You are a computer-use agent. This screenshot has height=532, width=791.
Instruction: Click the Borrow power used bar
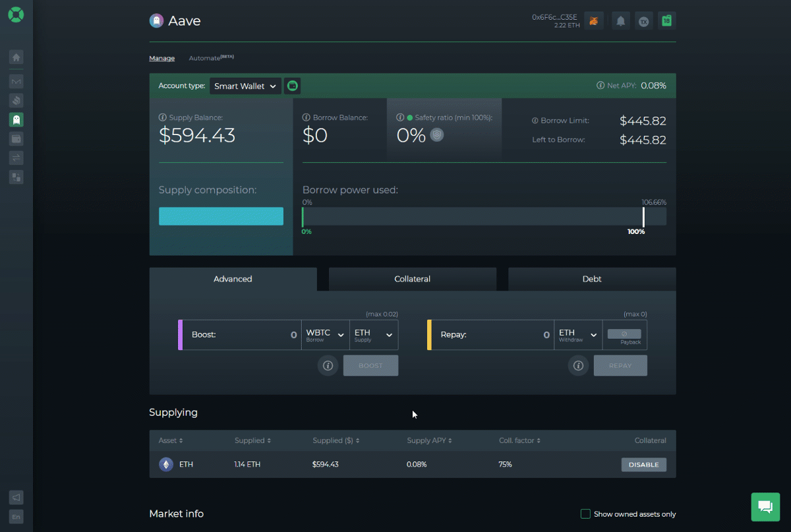coord(484,217)
